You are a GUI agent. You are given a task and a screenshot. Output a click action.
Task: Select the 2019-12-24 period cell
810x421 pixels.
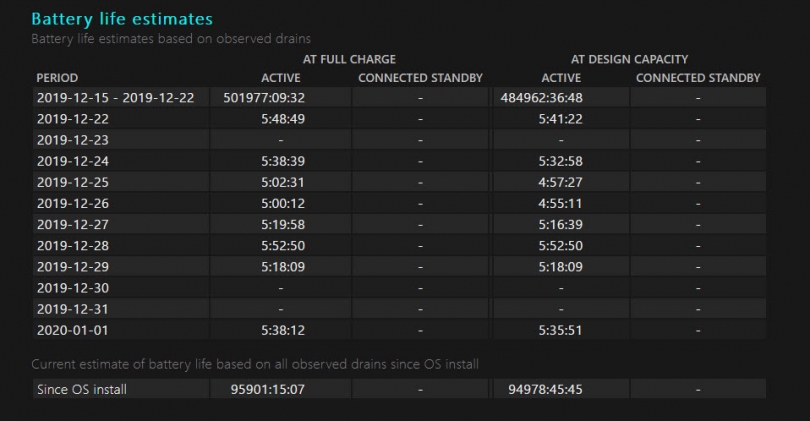(72, 161)
